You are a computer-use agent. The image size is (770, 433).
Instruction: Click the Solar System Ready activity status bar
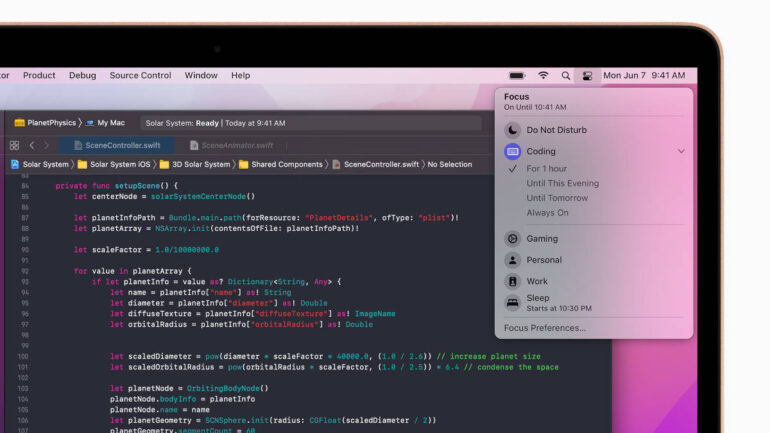pos(311,123)
